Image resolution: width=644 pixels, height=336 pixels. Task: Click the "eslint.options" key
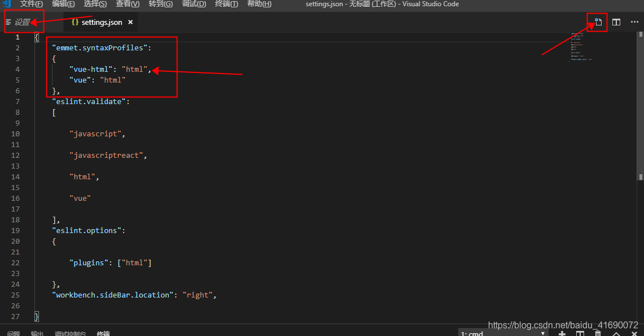pyautogui.click(x=86, y=230)
